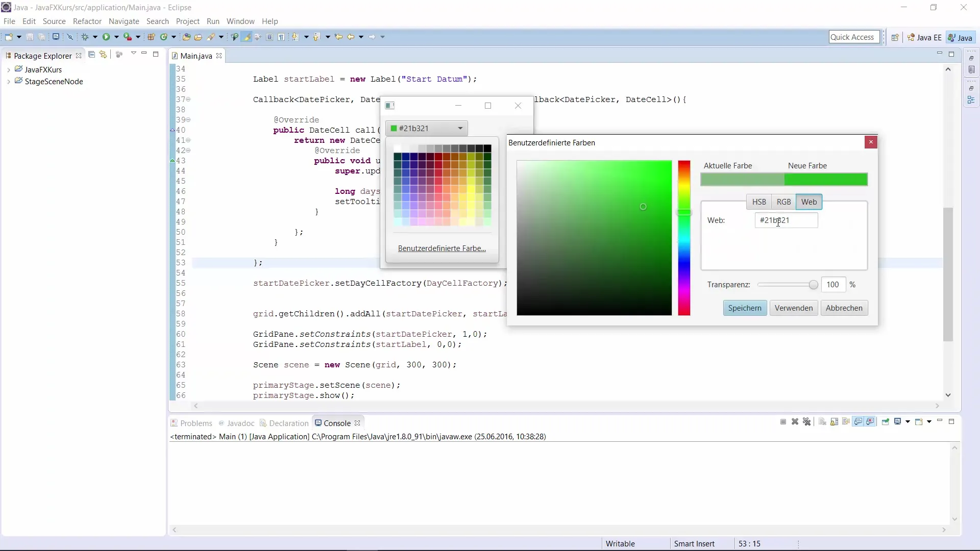Toggle Scroll Lock in Console toolbar
This screenshot has height=551, width=980.
click(x=834, y=422)
